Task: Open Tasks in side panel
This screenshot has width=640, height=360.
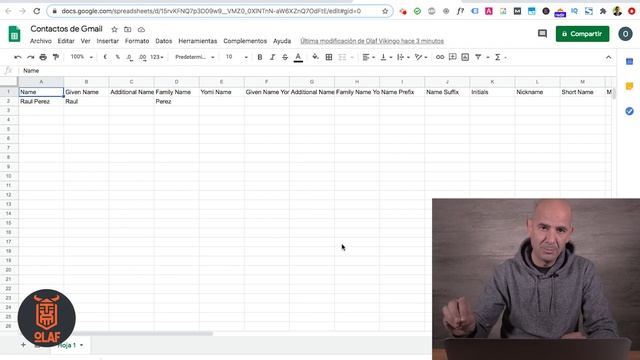Action: pyautogui.click(x=629, y=111)
